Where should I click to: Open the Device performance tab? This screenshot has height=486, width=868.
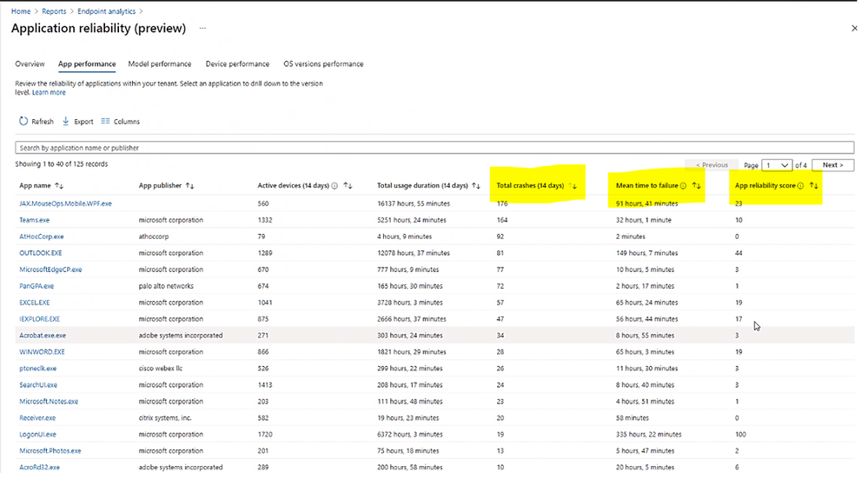point(237,63)
